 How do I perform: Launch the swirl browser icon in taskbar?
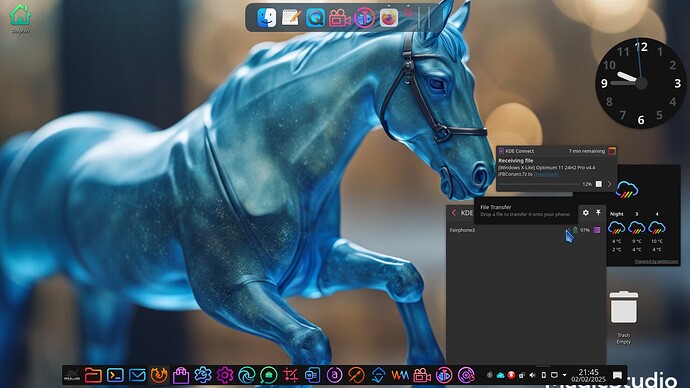[247, 375]
